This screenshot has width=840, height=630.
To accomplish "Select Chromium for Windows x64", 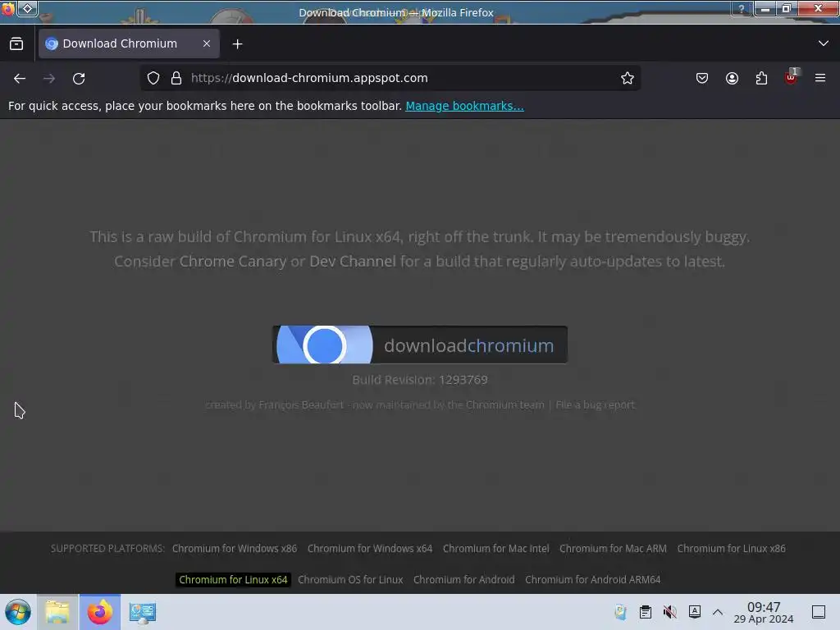I will (x=370, y=549).
